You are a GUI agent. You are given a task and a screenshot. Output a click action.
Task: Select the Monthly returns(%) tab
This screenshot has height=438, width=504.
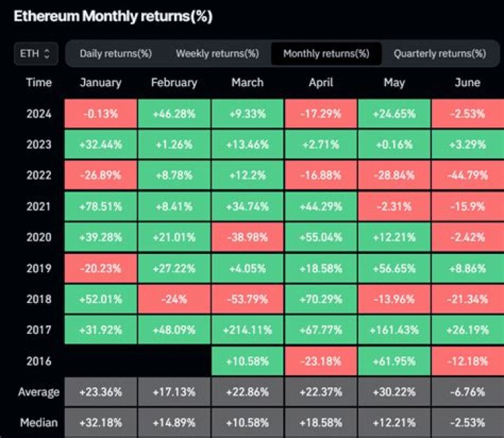point(326,53)
